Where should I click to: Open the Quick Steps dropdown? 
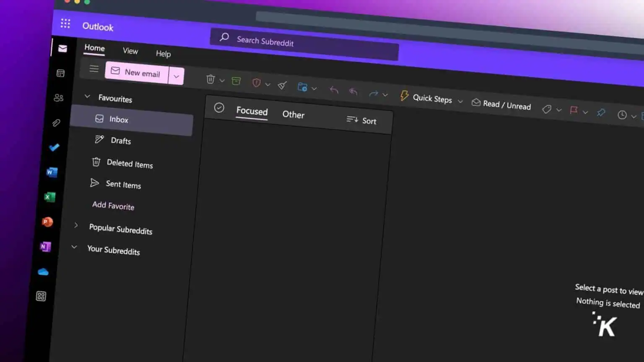click(460, 102)
